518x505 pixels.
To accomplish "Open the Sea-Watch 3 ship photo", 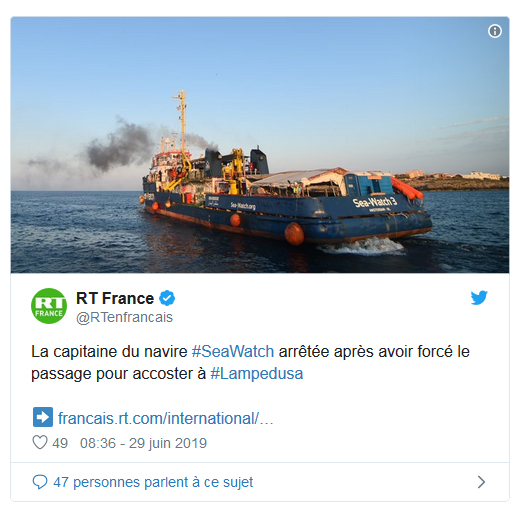I will pos(260,145).
